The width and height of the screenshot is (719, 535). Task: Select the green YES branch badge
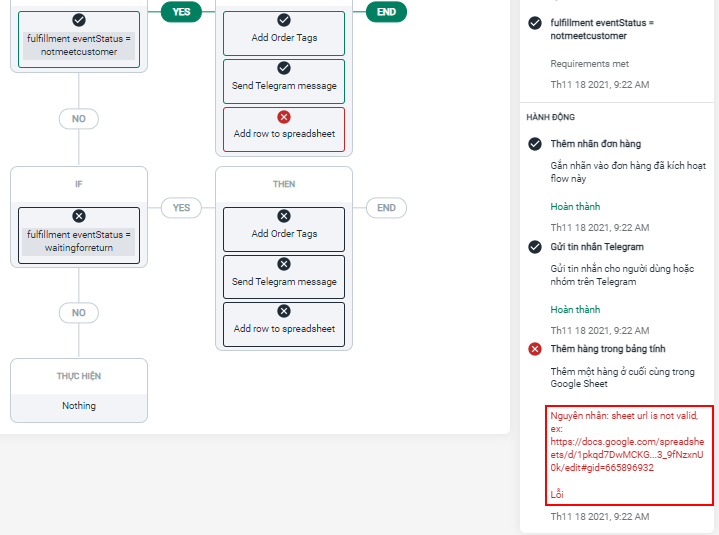(x=181, y=12)
